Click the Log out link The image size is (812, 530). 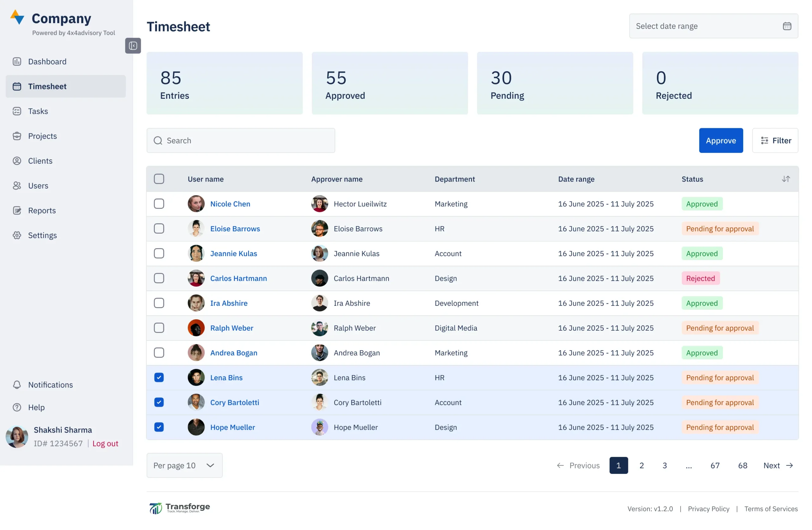pyautogui.click(x=105, y=444)
